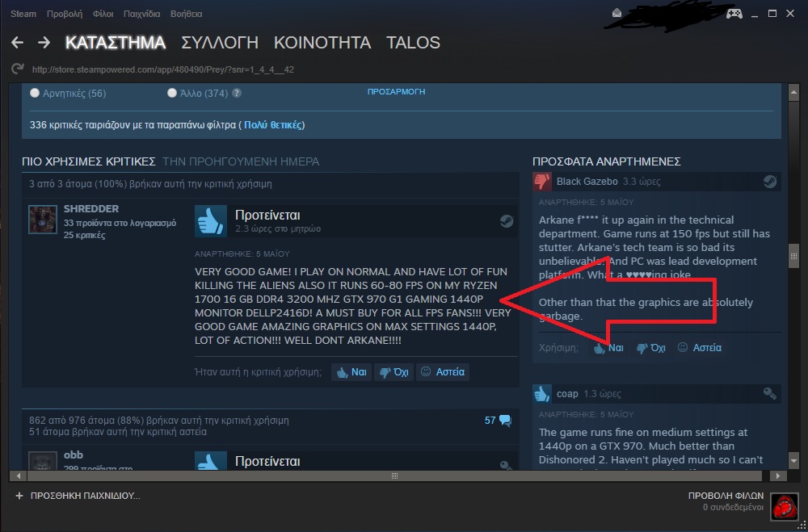The image size is (808, 532).
Task: Go back with the left arrow
Action: pyautogui.click(x=17, y=42)
